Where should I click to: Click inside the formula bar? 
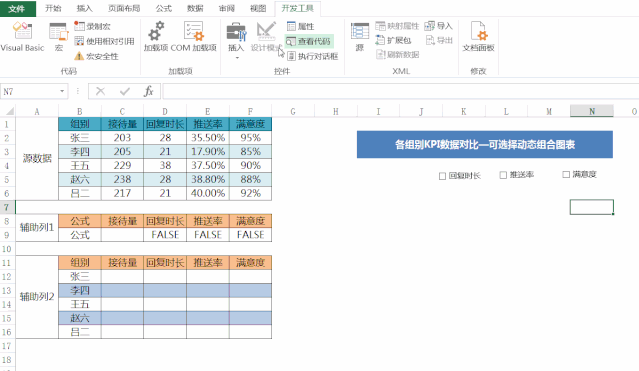(401, 91)
